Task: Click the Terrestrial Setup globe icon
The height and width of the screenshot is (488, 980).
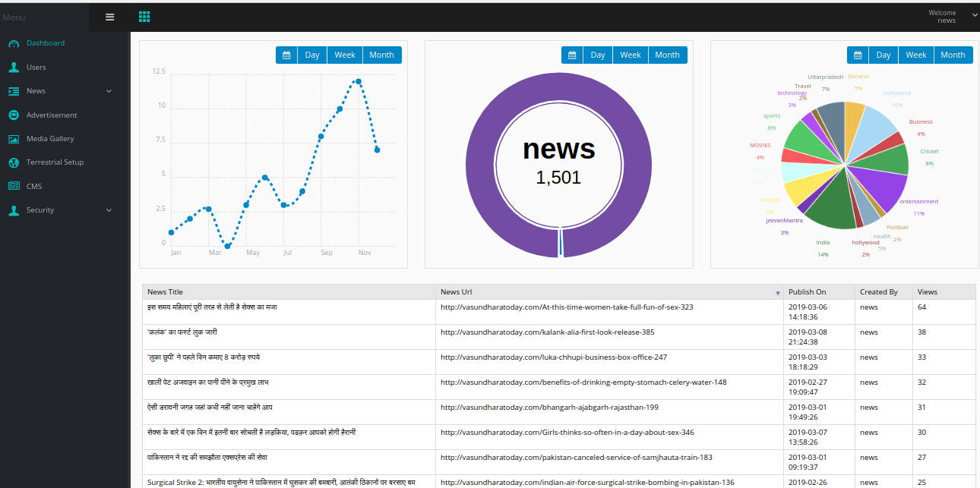Action: 14,162
